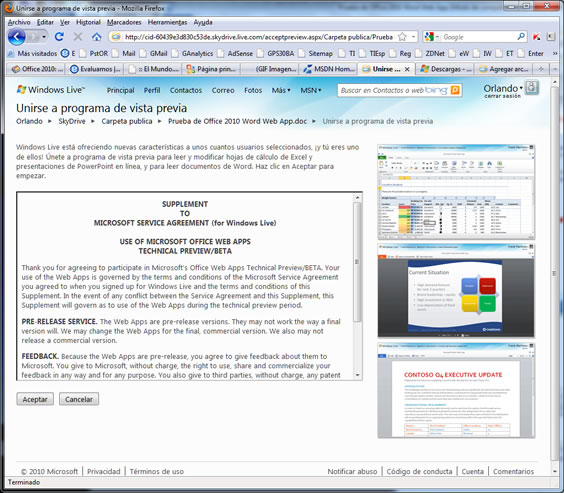Go to SkyDrive breadcrumb
This screenshot has height=493, width=564.
pos(72,121)
